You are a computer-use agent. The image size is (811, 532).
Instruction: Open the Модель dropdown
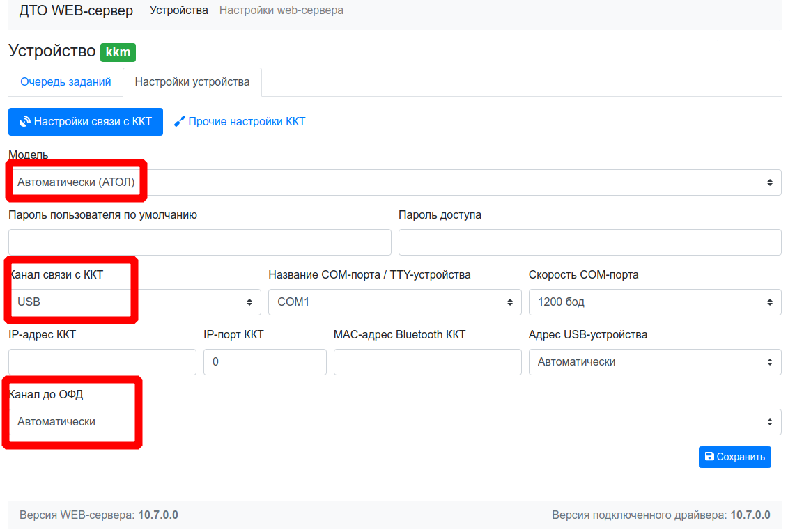point(394,182)
